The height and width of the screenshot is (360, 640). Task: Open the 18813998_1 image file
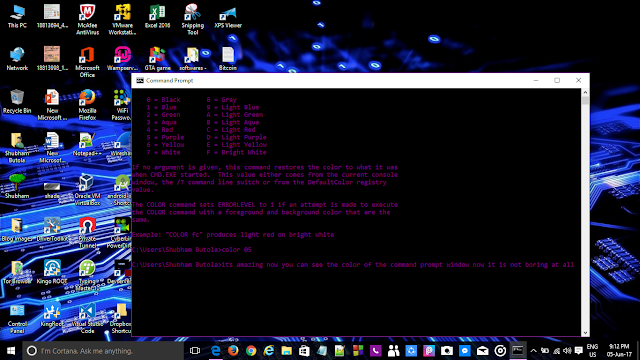click(x=52, y=59)
